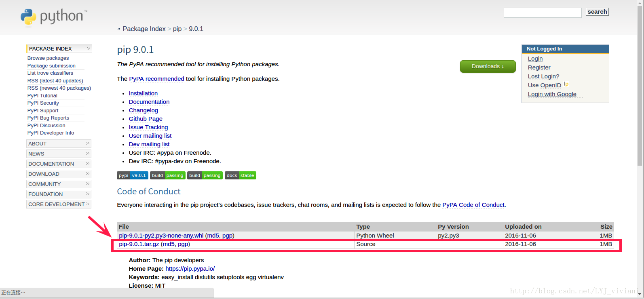Open PyPI Bug Reports in sidebar

[48, 118]
